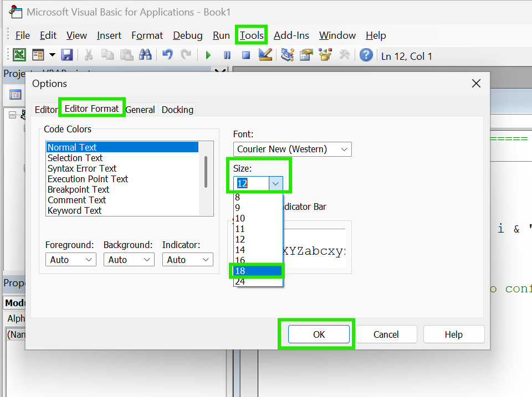Select Comment Text in Code Colors list
Image resolution: width=532 pixels, height=397 pixels.
click(x=76, y=200)
